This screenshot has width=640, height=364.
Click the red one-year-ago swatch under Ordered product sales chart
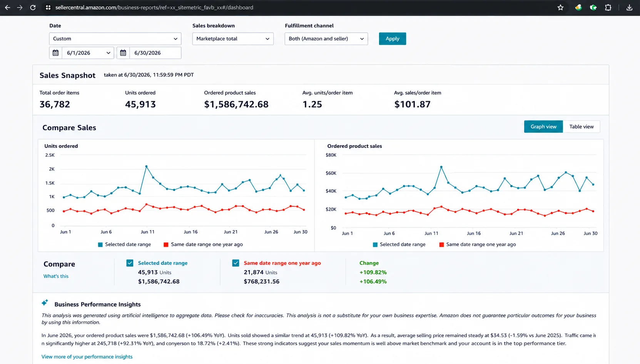tap(441, 245)
